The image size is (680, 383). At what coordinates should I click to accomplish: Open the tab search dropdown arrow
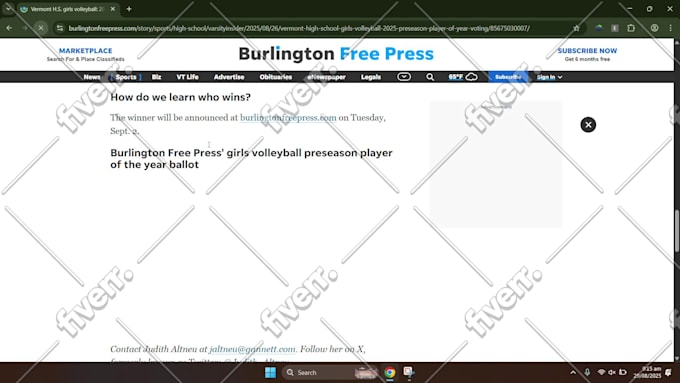[8, 9]
